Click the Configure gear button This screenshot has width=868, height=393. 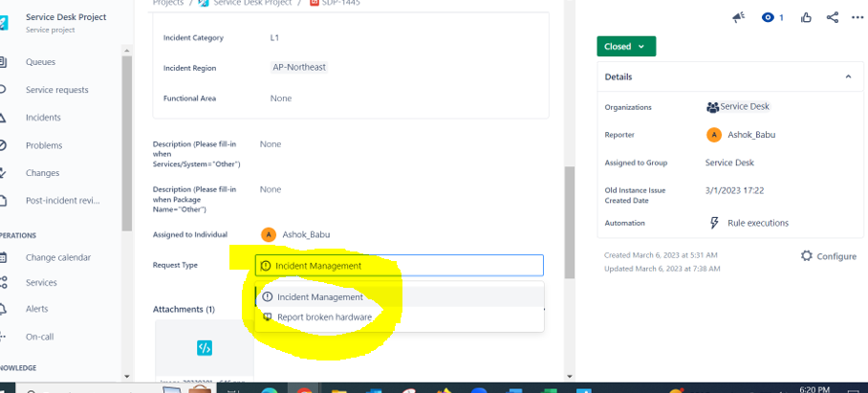[x=829, y=256]
